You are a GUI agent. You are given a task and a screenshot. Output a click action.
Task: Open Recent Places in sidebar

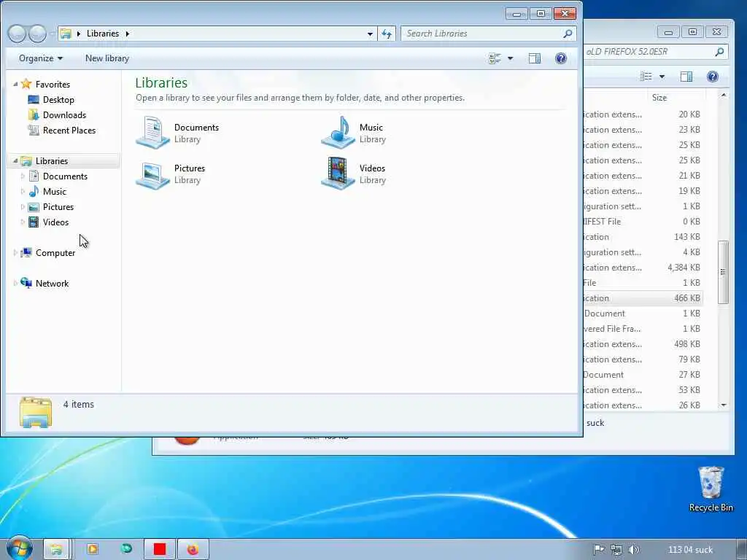(61, 130)
